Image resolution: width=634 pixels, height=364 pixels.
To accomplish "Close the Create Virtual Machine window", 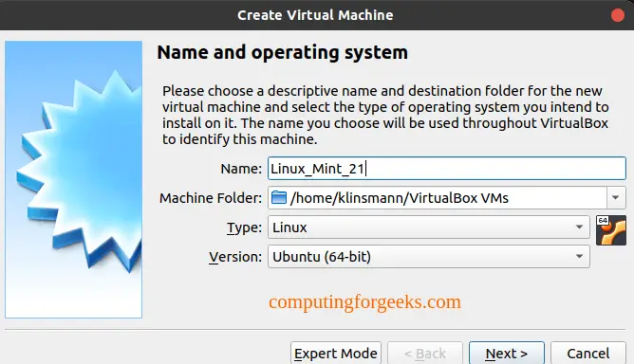I will tap(618, 15).
